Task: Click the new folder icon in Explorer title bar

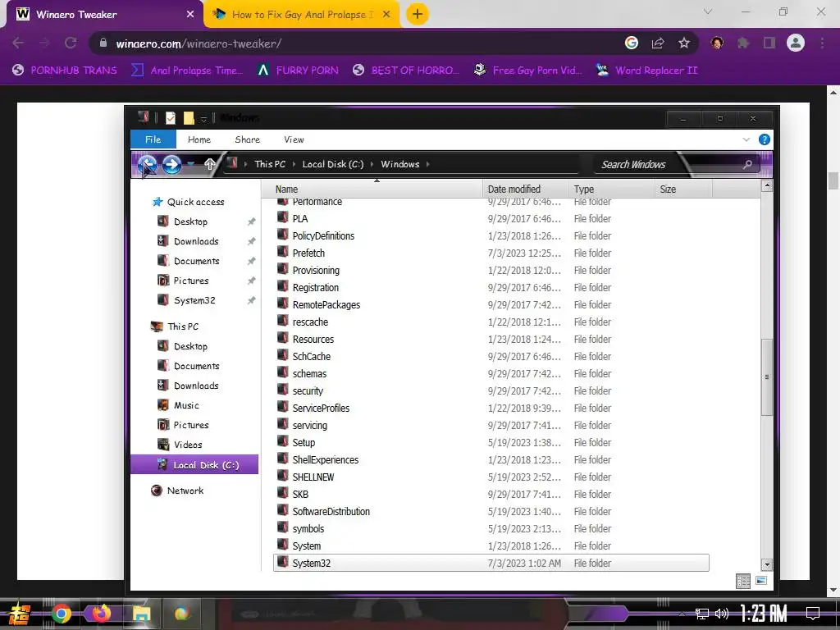Action: coord(189,118)
